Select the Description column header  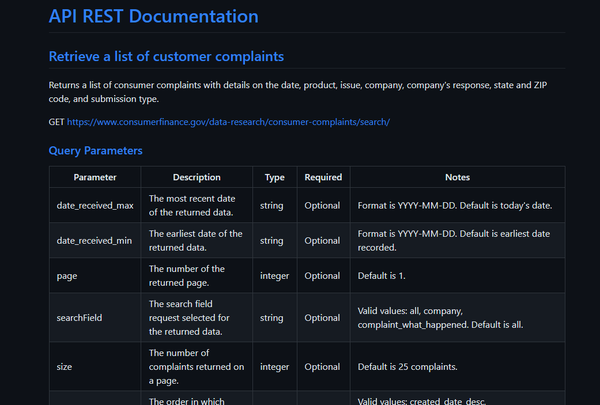[196, 177]
